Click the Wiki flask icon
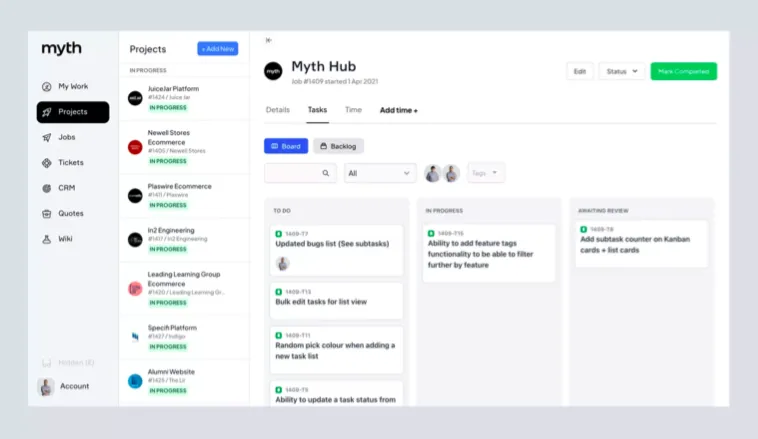 [x=46, y=239]
